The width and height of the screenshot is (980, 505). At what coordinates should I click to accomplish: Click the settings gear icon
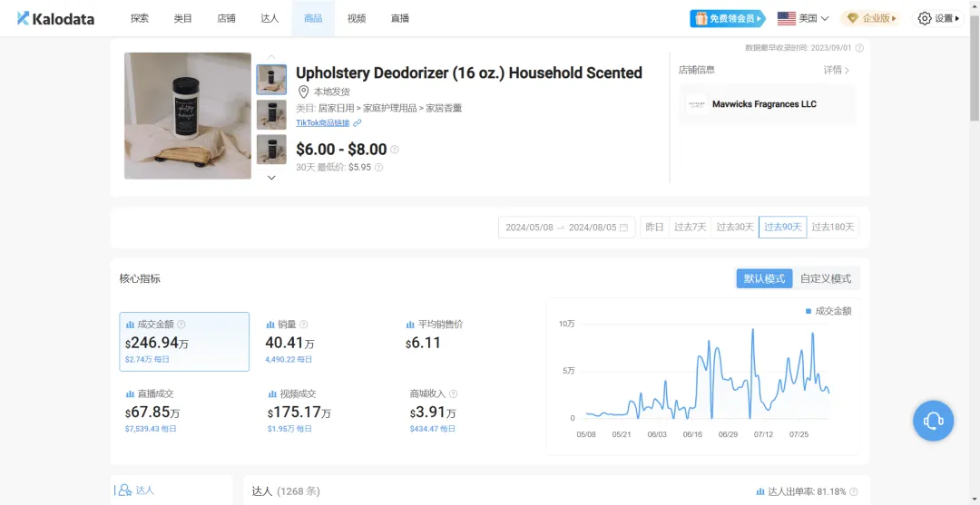coord(925,19)
